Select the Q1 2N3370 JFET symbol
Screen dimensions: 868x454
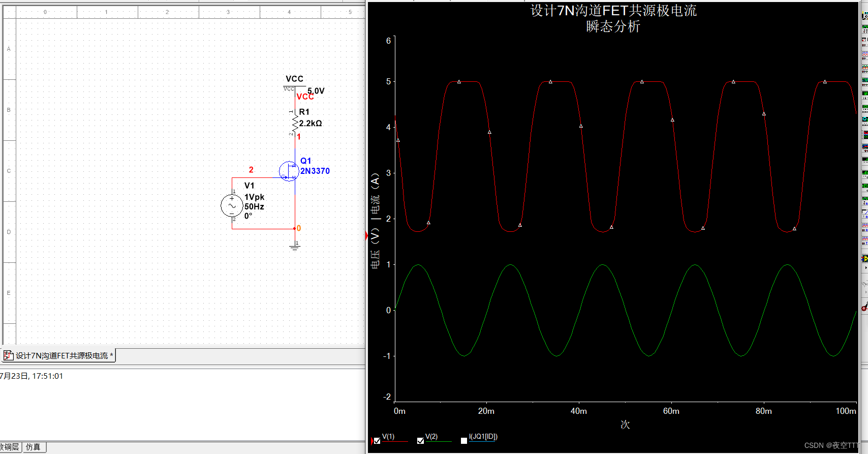(289, 171)
